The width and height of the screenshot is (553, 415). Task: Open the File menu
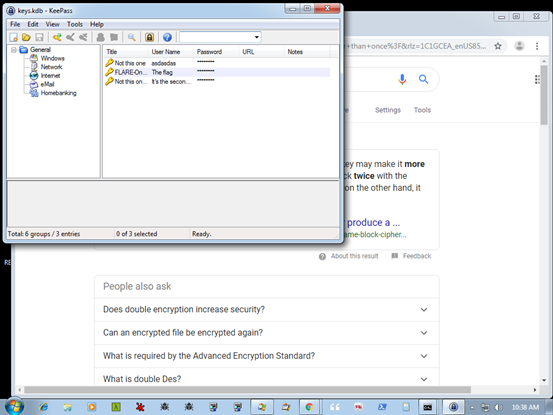tap(15, 24)
